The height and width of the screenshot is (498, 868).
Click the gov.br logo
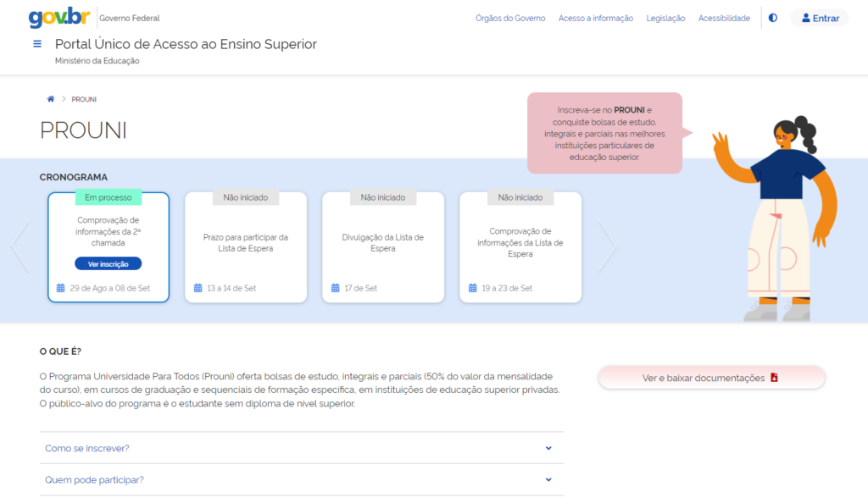point(60,18)
